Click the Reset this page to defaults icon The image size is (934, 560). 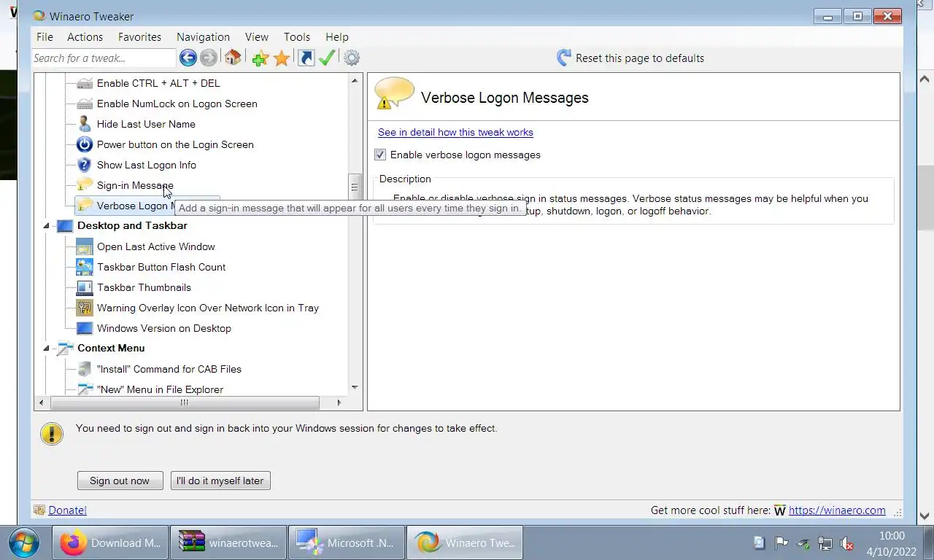564,58
